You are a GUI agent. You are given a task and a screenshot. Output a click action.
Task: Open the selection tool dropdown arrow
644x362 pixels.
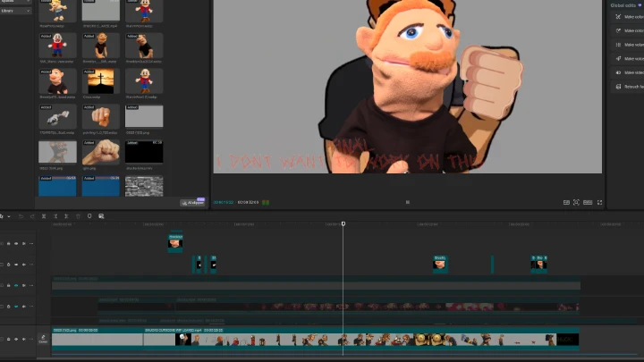[x=9, y=216]
